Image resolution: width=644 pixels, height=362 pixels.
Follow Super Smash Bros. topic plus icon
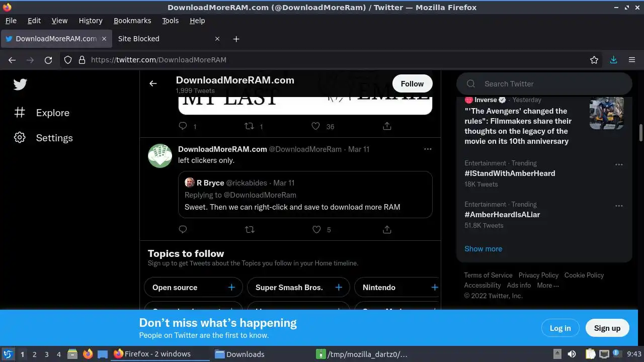(339, 287)
